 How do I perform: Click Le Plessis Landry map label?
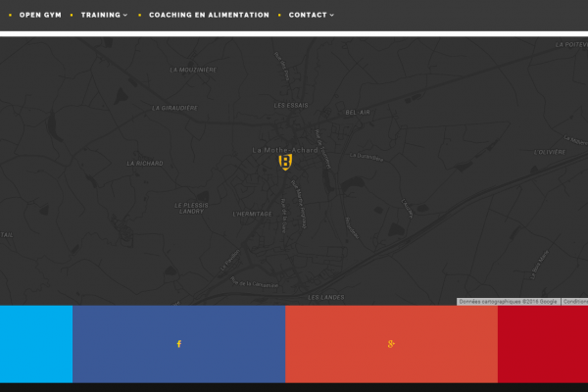[189, 208]
